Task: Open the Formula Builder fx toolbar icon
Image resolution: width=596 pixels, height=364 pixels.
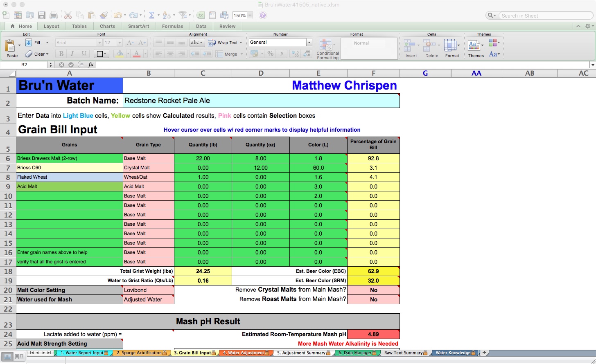Action: 200,15
